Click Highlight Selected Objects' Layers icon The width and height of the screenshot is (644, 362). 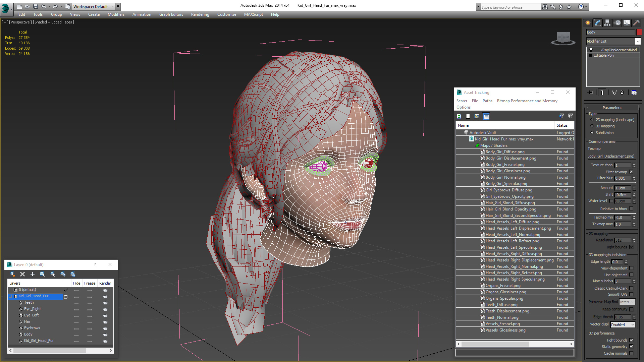click(53, 274)
